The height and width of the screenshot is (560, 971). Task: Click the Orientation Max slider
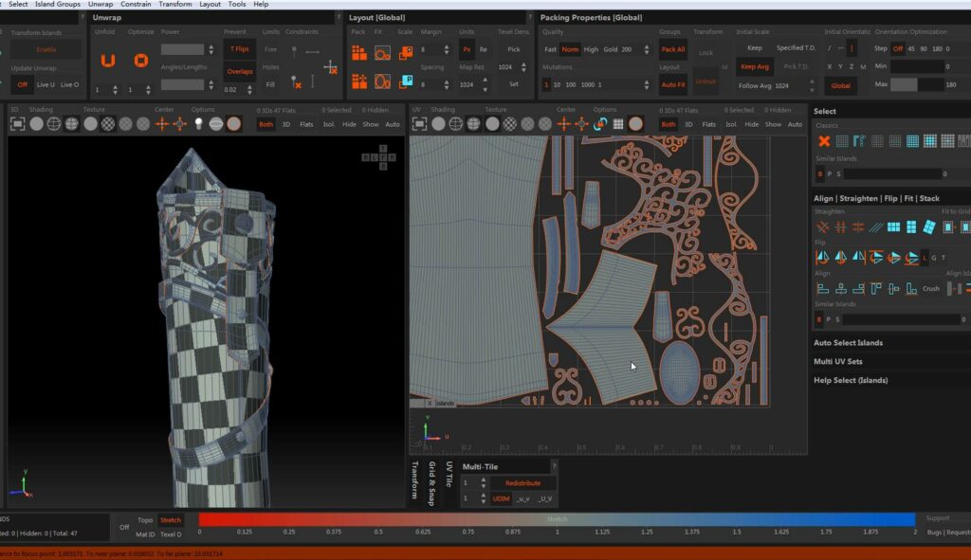[x=917, y=84]
